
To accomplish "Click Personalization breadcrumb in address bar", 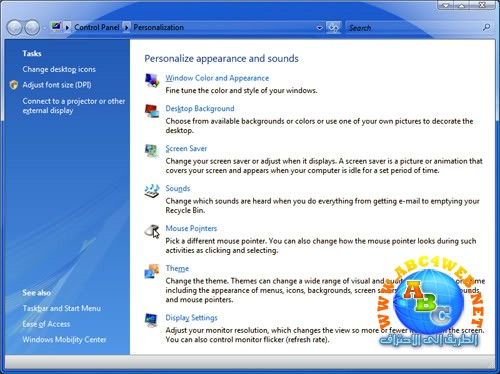I will (x=159, y=27).
